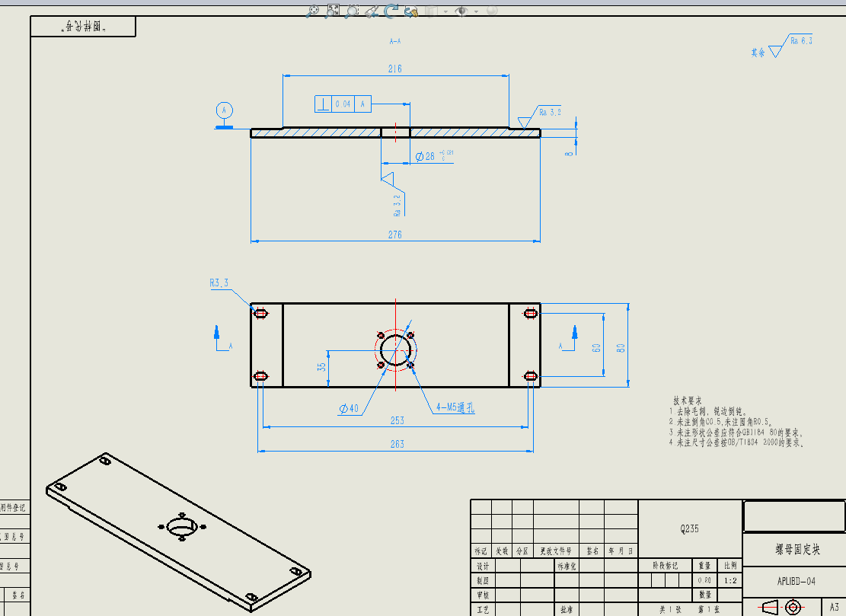Click the 审核 row label in title block
846x616 pixels.
click(483, 595)
